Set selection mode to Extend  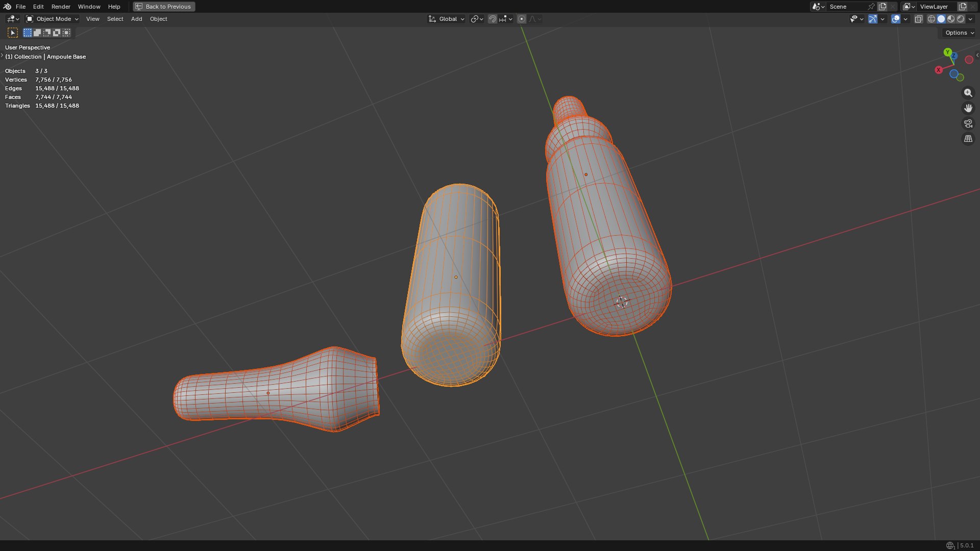(x=37, y=33)
